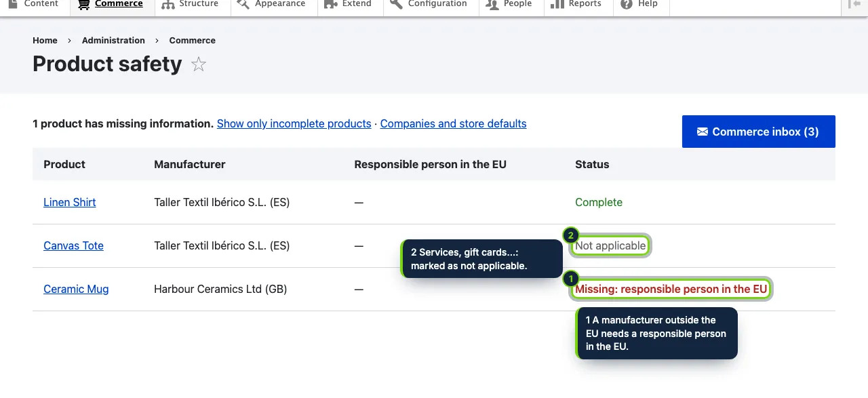868x398 pixels.
Task: Click the Manufacturer column header
Action: coord(190,165)
